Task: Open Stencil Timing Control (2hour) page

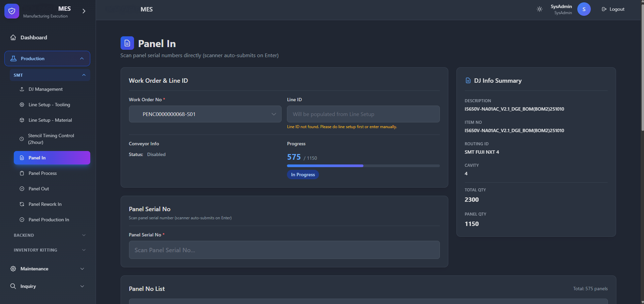Action: [x=52, y=139]
